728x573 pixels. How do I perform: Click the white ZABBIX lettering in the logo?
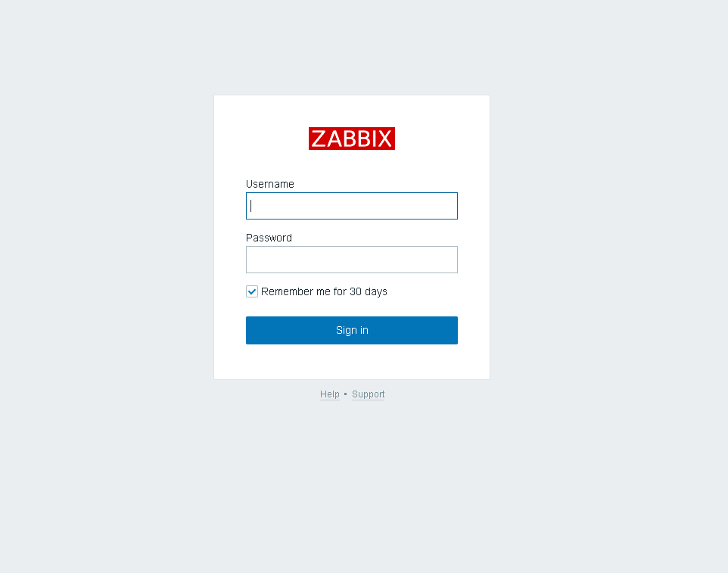(351, 139)
